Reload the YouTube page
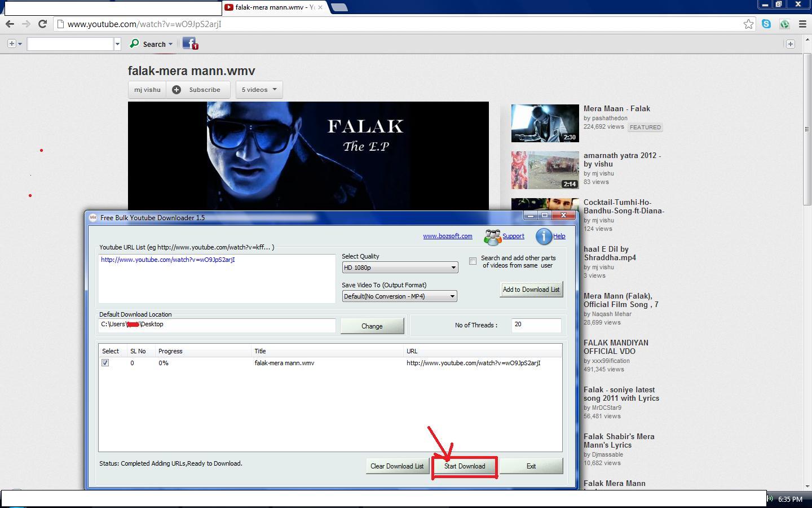 tap(42, 24)
